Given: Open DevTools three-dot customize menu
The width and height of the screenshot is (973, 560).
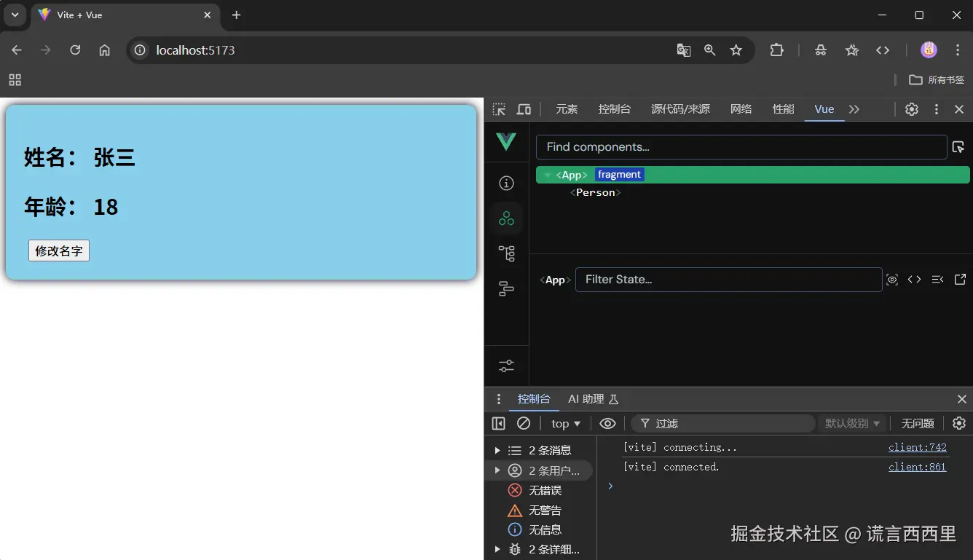Looking at the screenshot, I should click(936, 109).
